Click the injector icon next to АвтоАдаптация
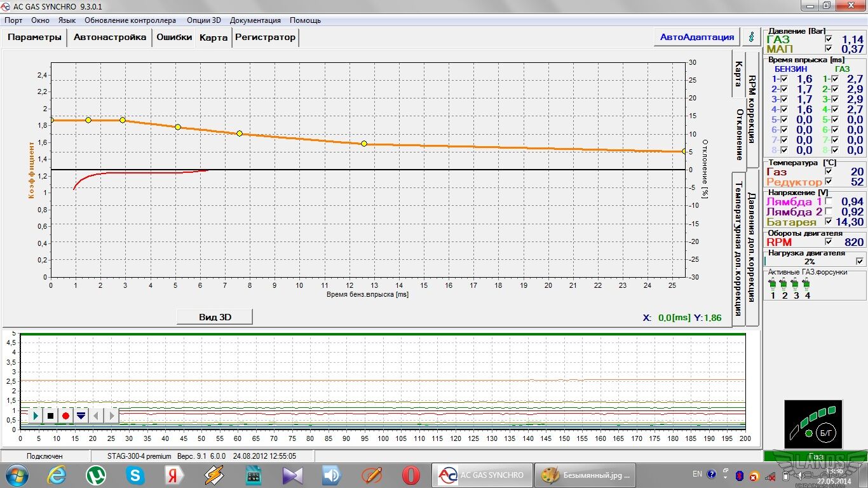Image resolution: width=868 pixels, height=488 pixels. click(x=752, y=37)
